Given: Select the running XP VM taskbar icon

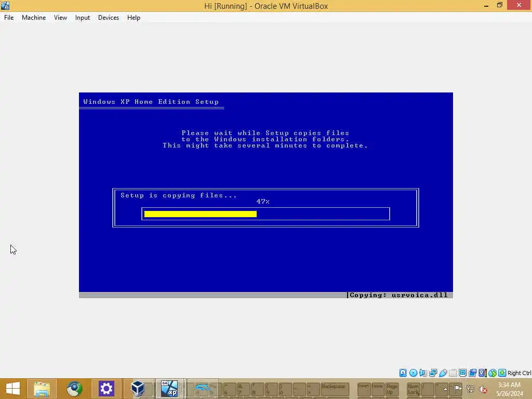Looking at the screenshot, I should pos(170,389).
